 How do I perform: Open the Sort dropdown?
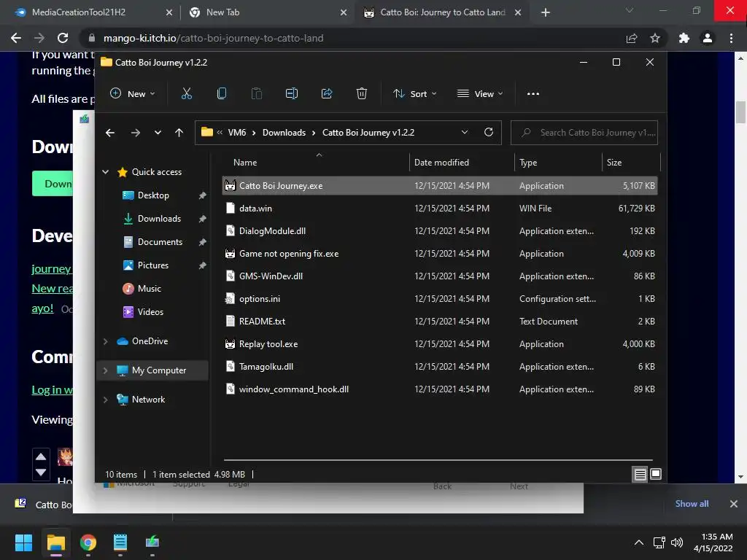pos(414,94)
